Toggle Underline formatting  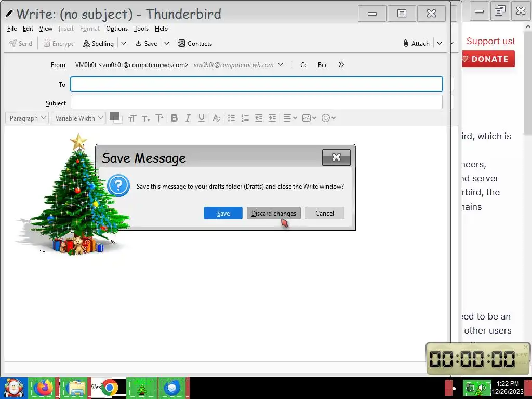[x=202, y=118]
